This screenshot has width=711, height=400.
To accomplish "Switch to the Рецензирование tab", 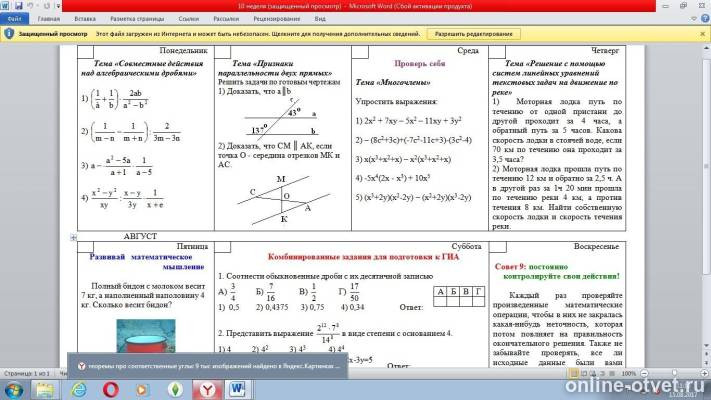I will tap(277, 19).
